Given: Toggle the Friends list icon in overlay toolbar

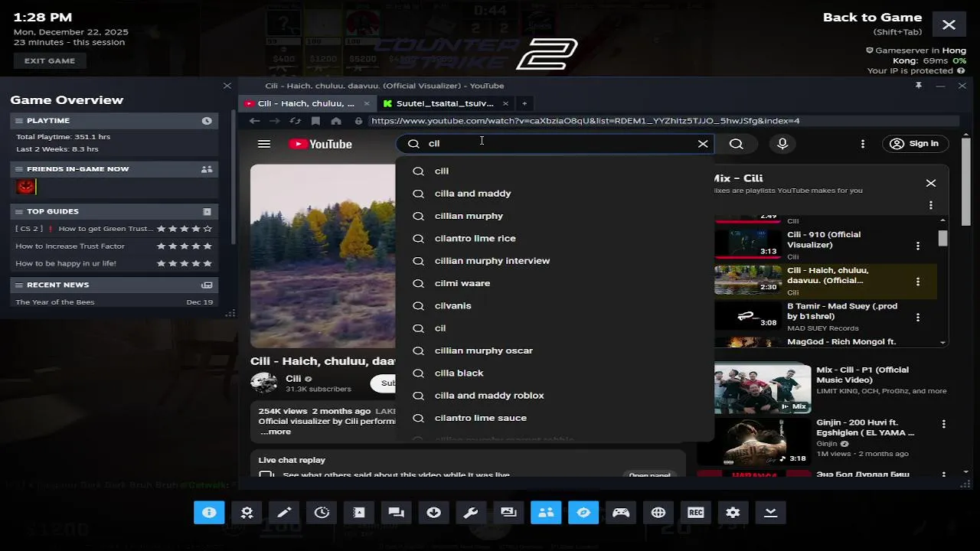Looking at the screenshot, I should 546,513.
